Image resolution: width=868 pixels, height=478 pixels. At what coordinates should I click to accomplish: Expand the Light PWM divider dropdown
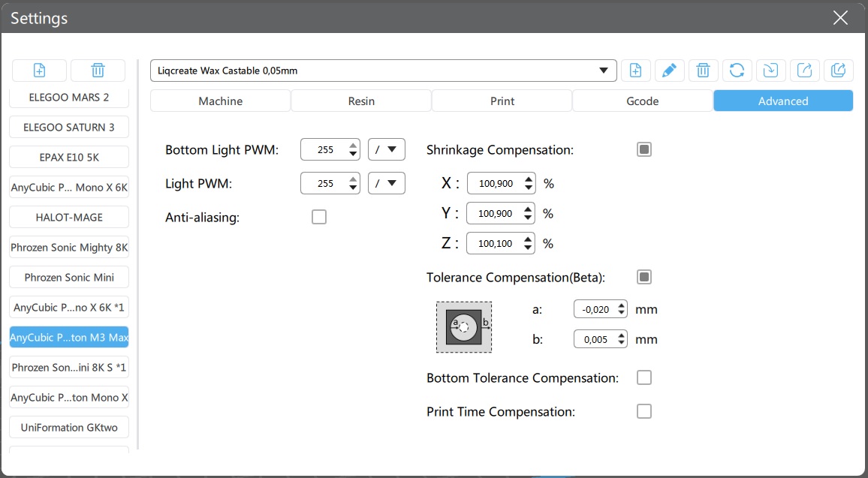(387, 183)
